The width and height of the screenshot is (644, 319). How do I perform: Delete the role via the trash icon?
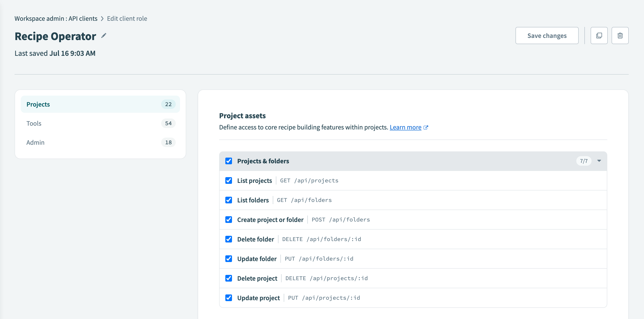(x=620, y=36)
